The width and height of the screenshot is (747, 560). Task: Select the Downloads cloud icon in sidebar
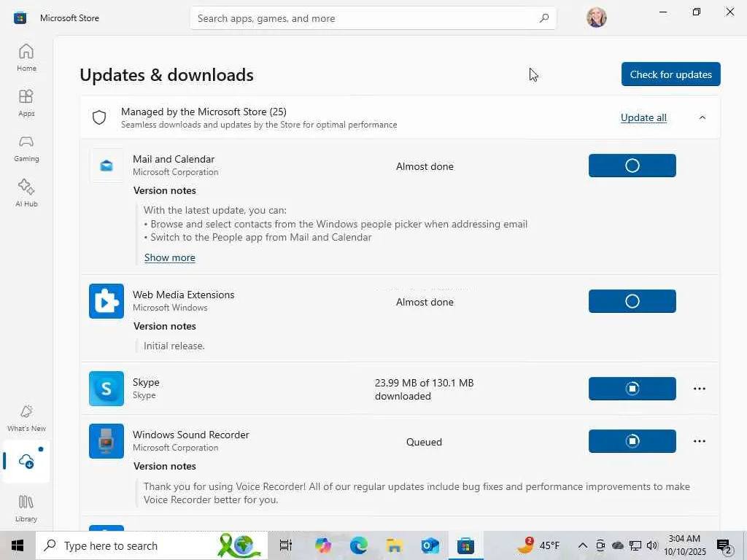pyautogui.click(x=26, y=461)
